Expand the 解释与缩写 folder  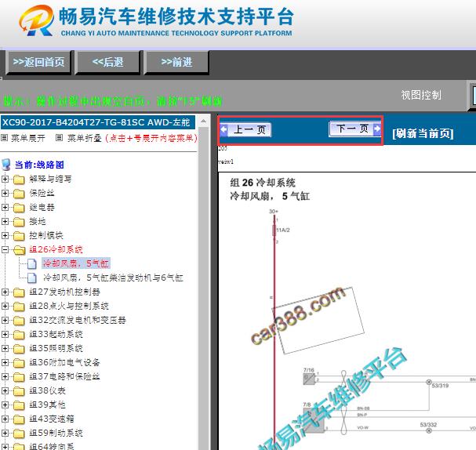pos(5,179)
